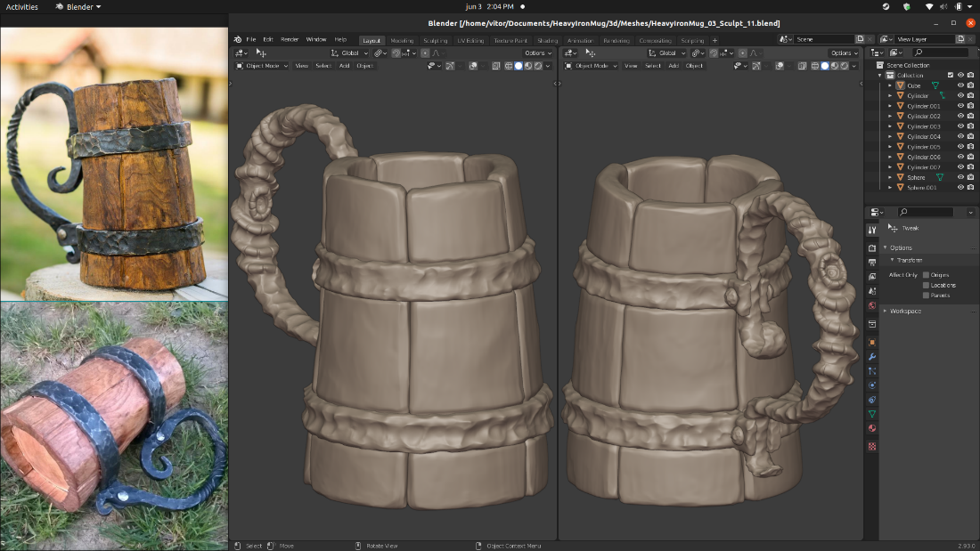980x551 pixels.
Task: Open the Render menu in the menu bar
Action: [290, 39]
